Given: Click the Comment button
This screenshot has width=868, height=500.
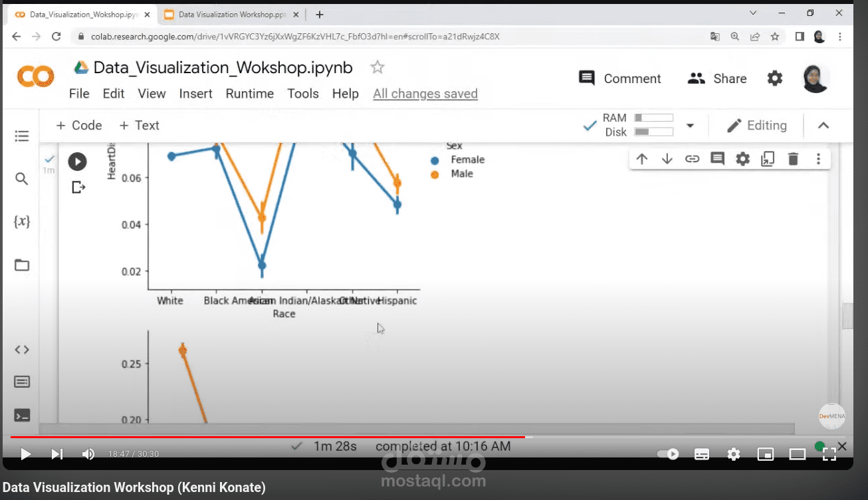Looking at the screenshot, I should coord(619,78).
